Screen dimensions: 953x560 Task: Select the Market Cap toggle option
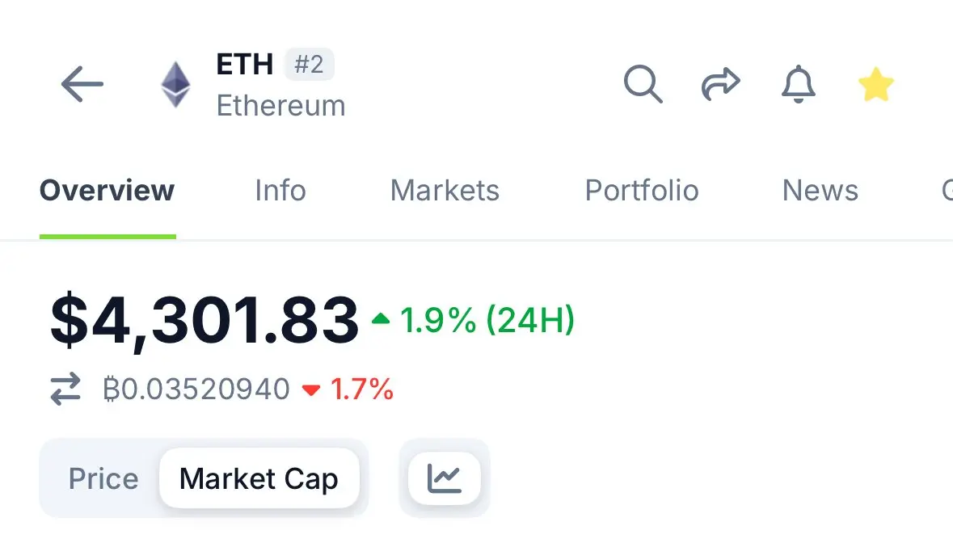(259, 478)
